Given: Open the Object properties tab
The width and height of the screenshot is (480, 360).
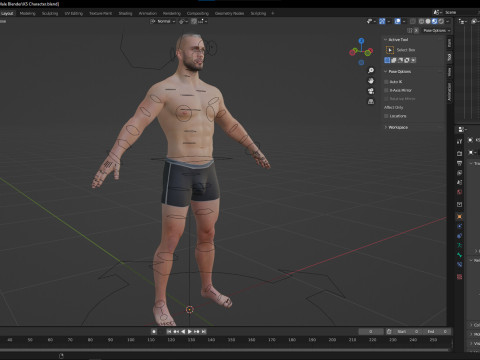Looking at the screenshot, I should point(459,217).
